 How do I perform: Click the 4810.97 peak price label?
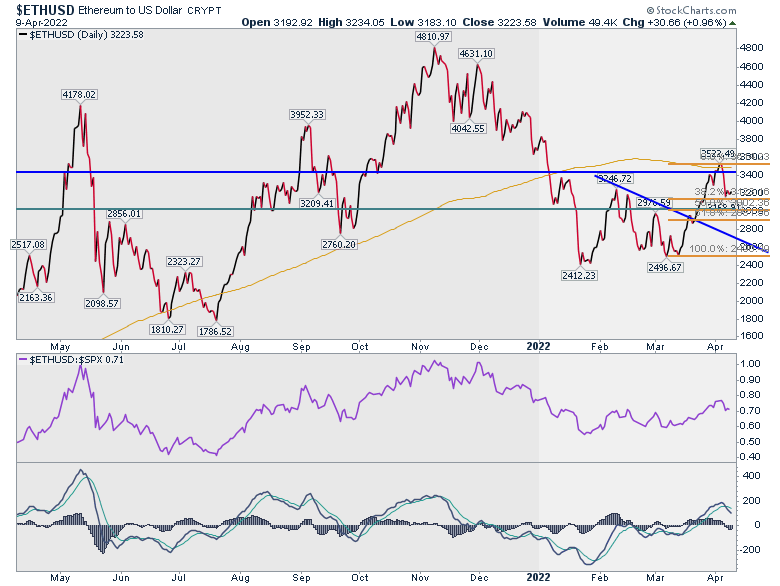[433, 37]
